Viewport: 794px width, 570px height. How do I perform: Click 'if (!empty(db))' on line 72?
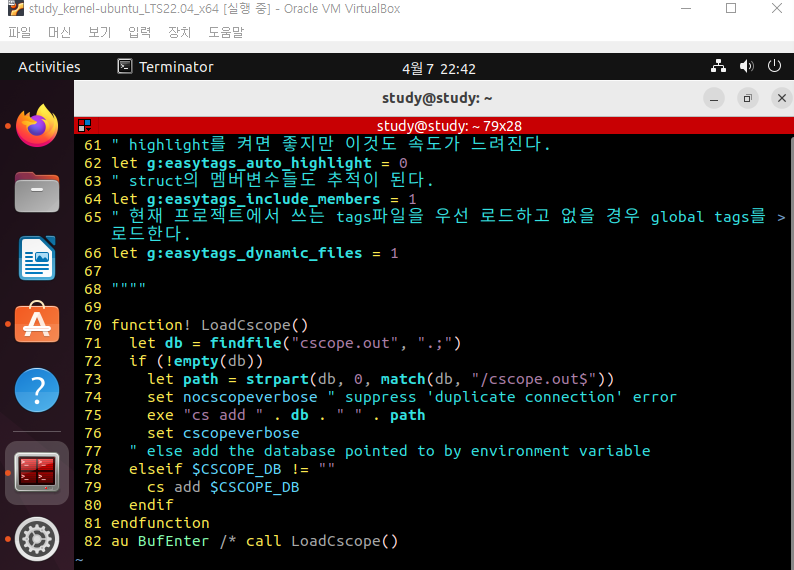(196, 361)
